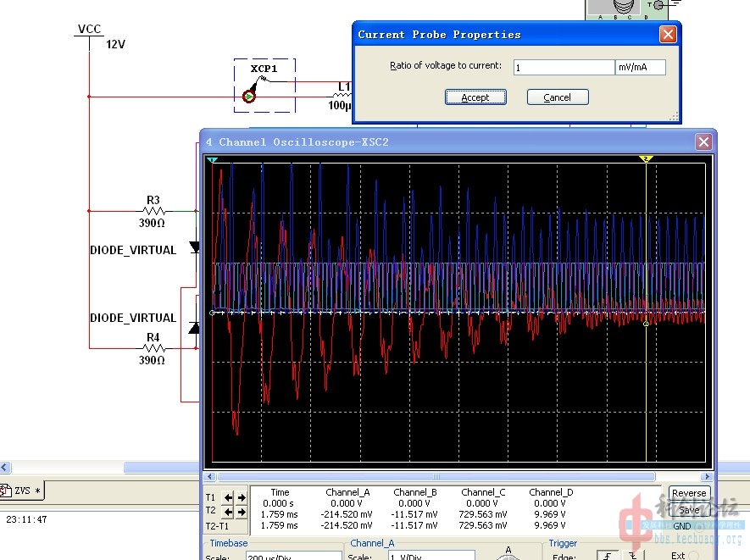Click oscilloscope scrollbar right arrow

click(x=708, y=477)
